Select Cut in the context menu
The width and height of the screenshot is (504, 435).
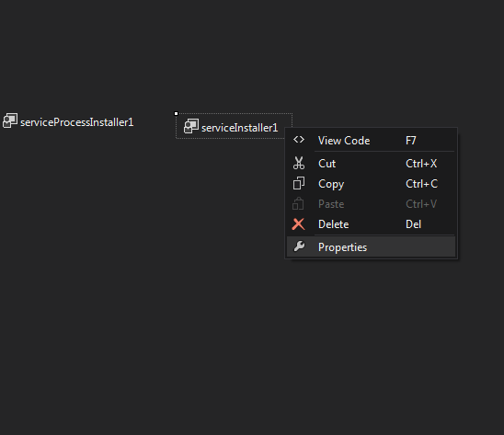pyautogui.click(x=371, y=164)
